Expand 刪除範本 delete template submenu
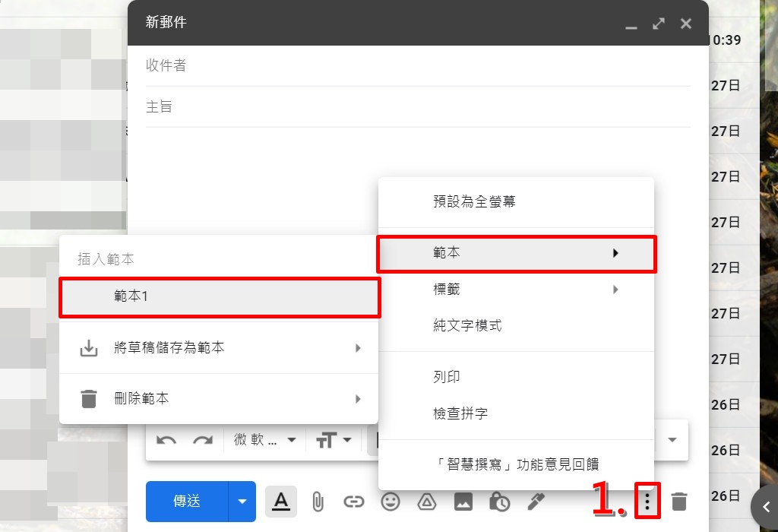The width and height of the screenshot is (778, 532). tap(218, 398)
